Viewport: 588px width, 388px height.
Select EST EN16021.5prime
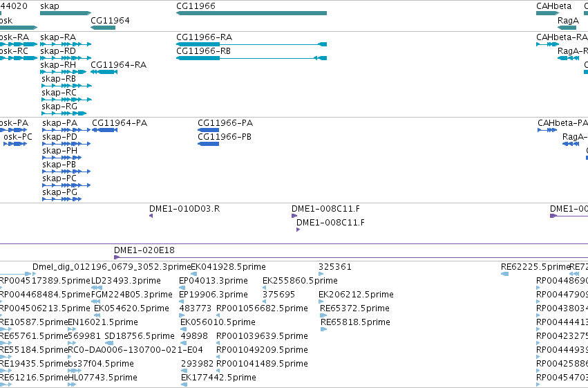click(x=72, y=329)
